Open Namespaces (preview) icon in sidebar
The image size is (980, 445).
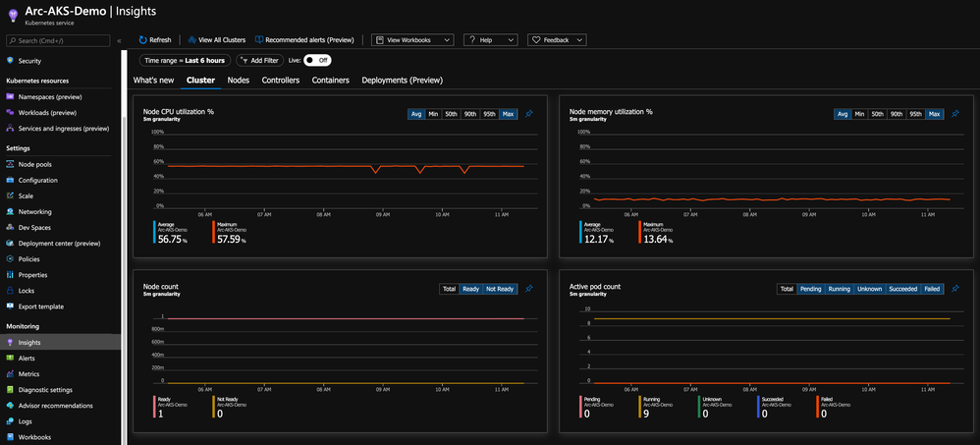tap(10, 97)
